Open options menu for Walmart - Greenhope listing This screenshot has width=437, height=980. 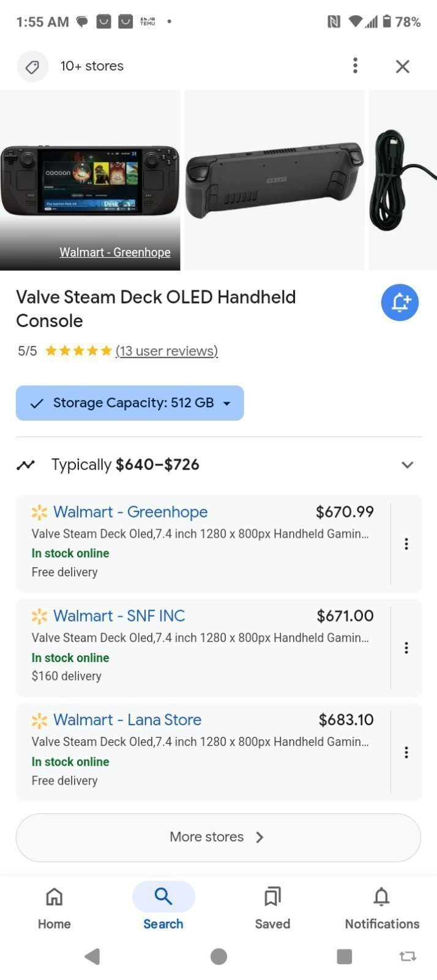pos(406,544)
